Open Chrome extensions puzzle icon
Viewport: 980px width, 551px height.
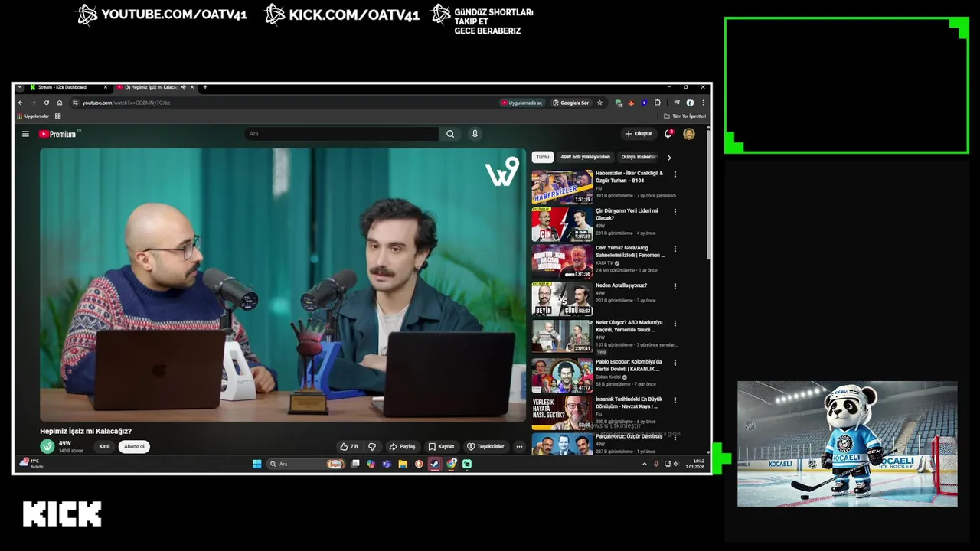coord(657,103)
